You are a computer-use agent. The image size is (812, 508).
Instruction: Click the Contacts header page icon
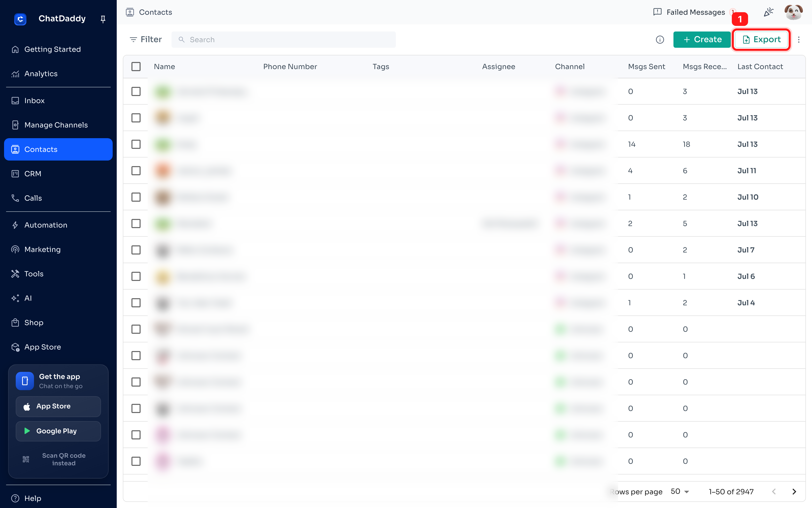[x=130, y=12]
